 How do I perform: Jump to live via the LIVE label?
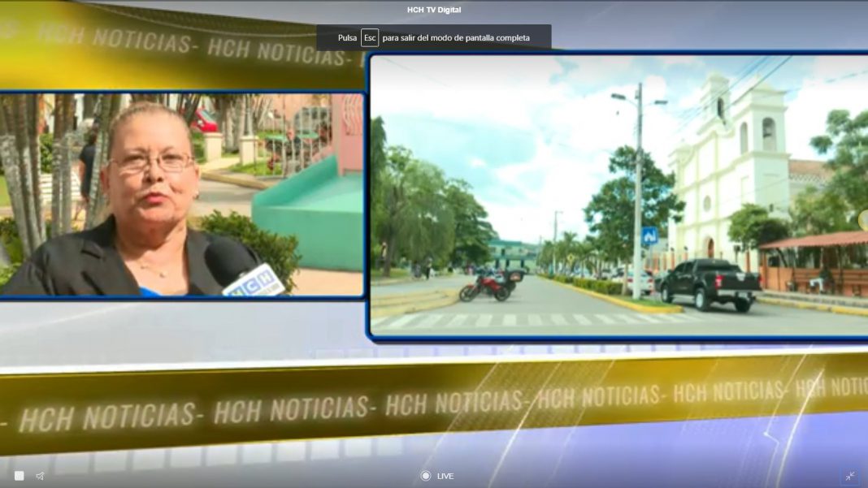click(x=445, y=476)
